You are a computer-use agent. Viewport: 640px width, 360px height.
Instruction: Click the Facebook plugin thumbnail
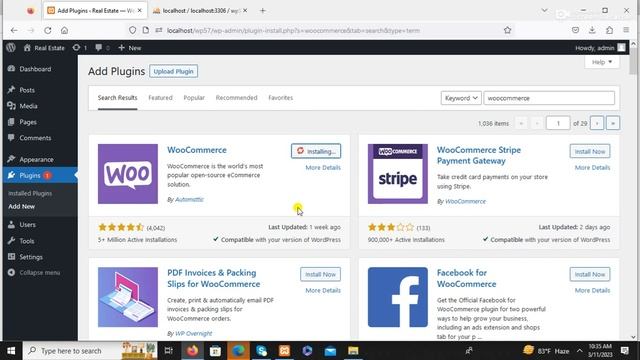[x=398, y=297]
